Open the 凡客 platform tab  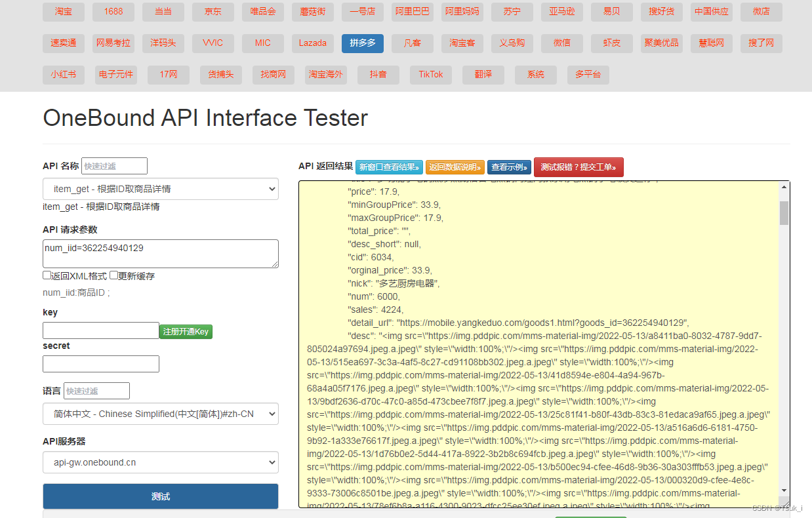point(413,43)
